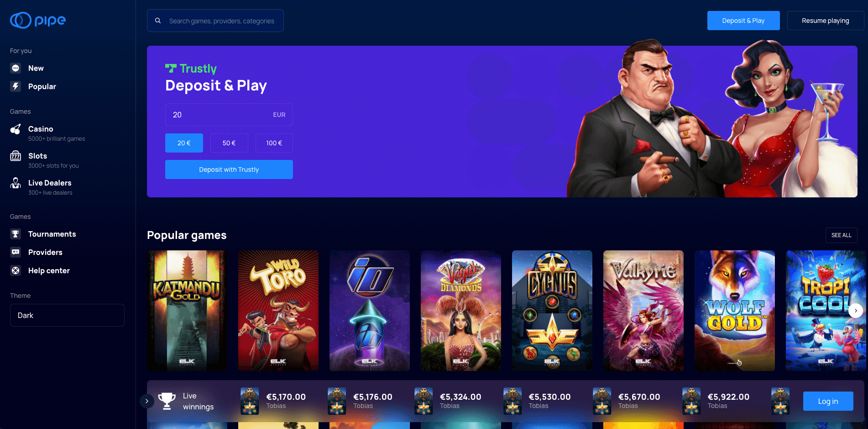The width and height of the screenshot is (868, 429).
Task: Select the 100 € amount option
Action: pyautogui.click(x=274, y=143)
